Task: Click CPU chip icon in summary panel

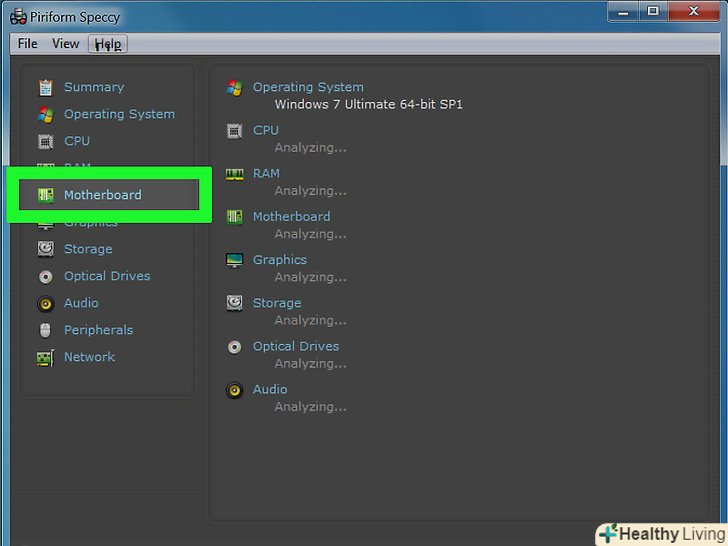Action: (234, 131)
